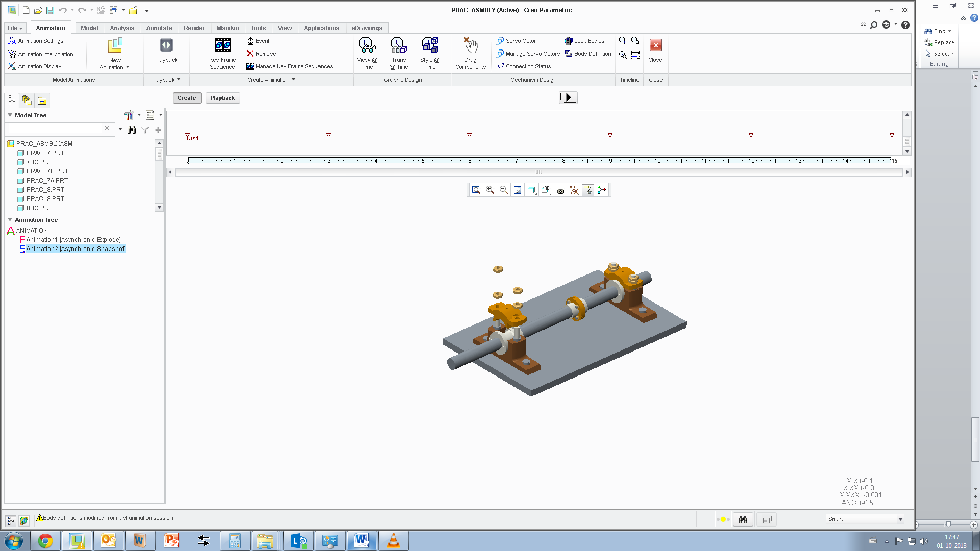Image resolution: width=980 pixels, height=551 pixels.
Task: Click the Repaint icon in graphics toolbar
Action: [x=518, y=190]
